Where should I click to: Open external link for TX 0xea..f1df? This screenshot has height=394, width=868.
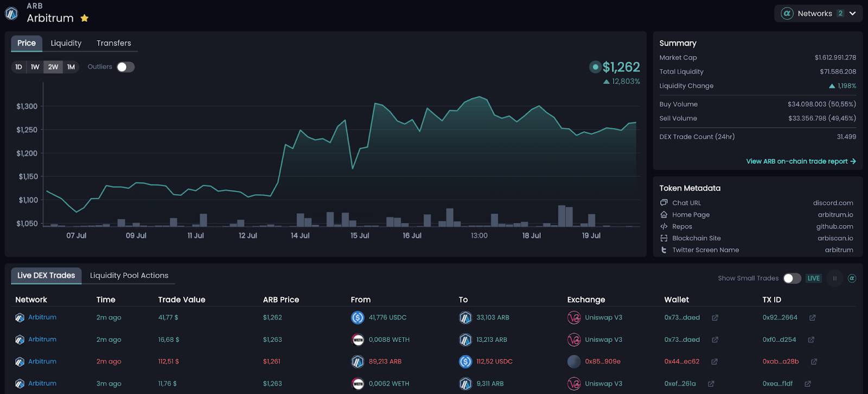[x=808, y=384]
